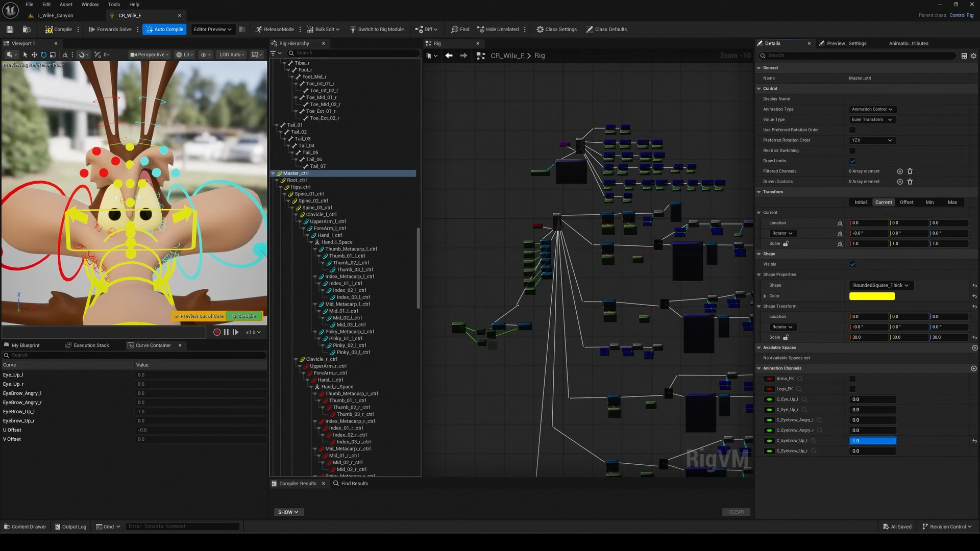Viewport: 980px width, 551px height.
Task: Delete all Driven Controls array elements
Action: (x=910, y=182)
